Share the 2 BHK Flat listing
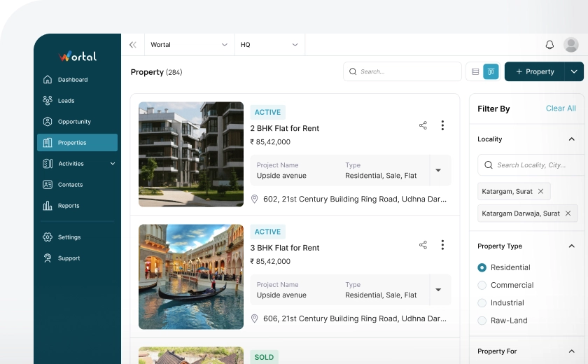 tap(423, 125)
